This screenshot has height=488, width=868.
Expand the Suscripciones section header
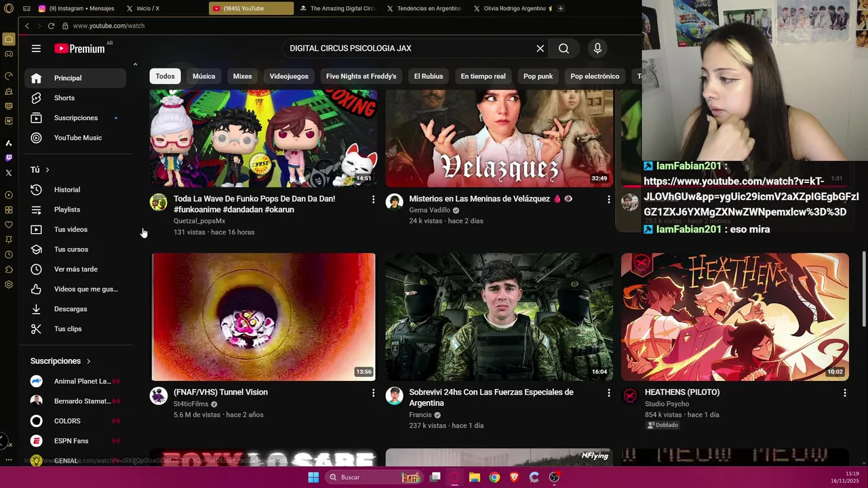[61, 361]
